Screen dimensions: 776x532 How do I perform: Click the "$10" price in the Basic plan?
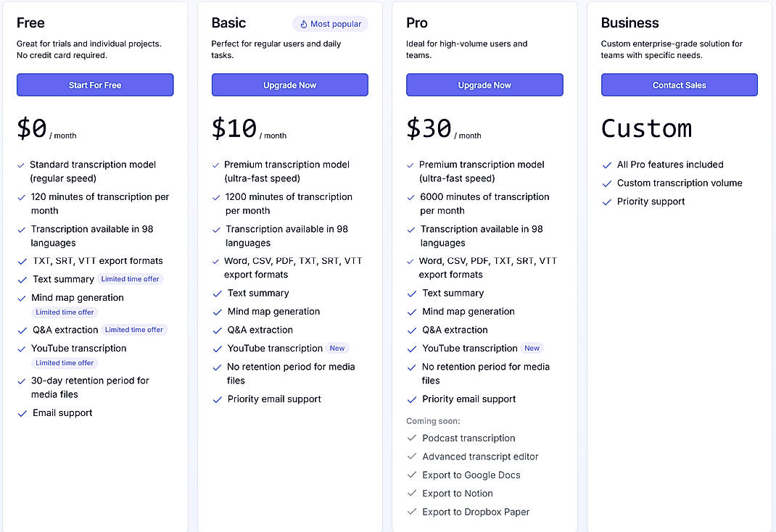click(233, 126)
